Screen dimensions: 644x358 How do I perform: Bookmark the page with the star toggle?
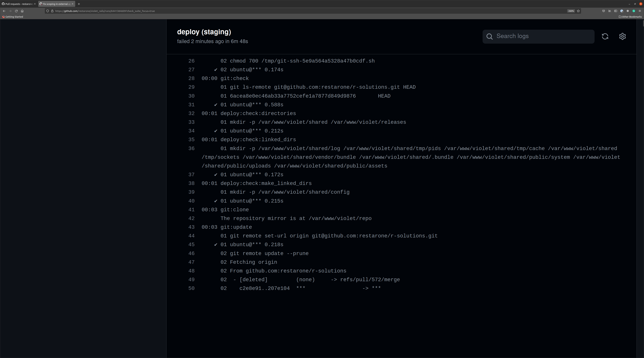[578, 11]
